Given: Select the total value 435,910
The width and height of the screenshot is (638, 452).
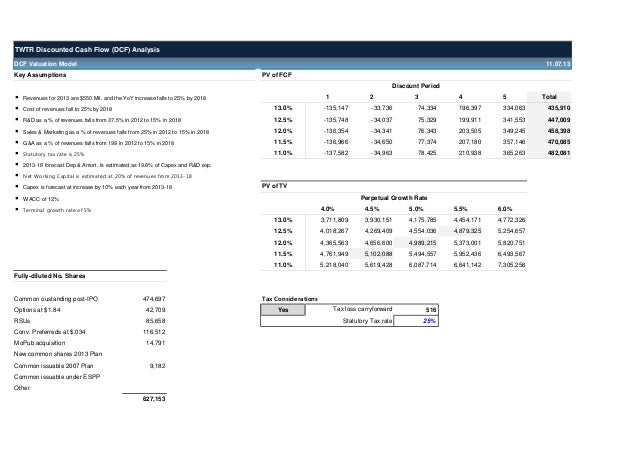Looking at the screenshot, I should click(559, 108).
